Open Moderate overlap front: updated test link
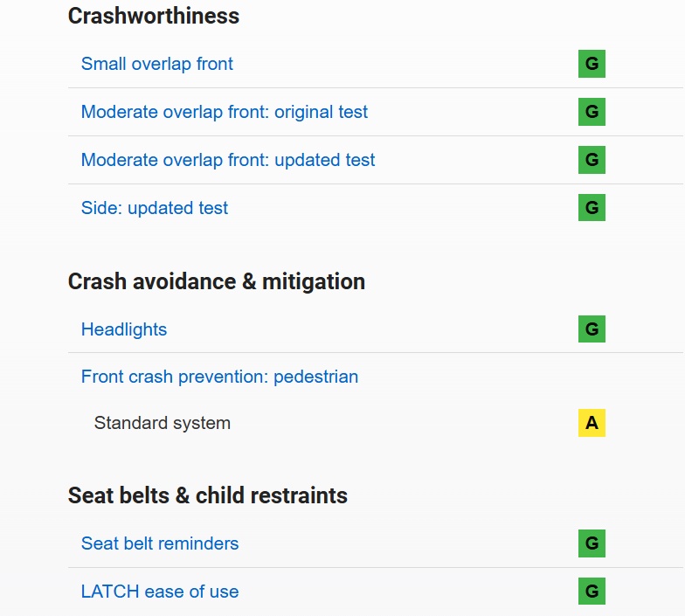 pyautogui.click(x=228, y=160)
